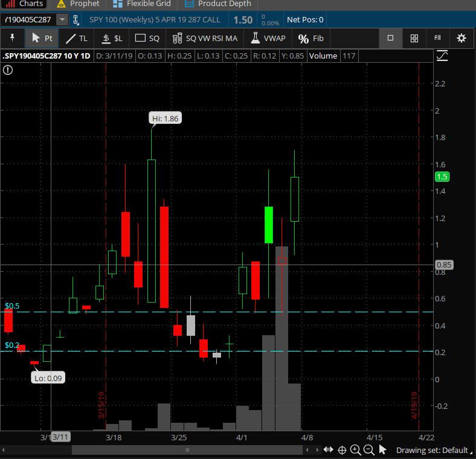476x459 pixels.
Task: Open the Flexible Grid tab
Action: 141,4
